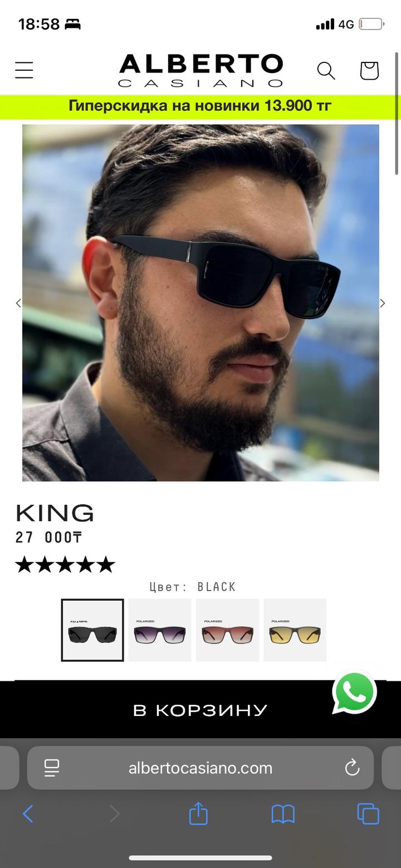Open the Alberto Casiano logo homepage
Screen dimensions: 401x868
(200, 71)
